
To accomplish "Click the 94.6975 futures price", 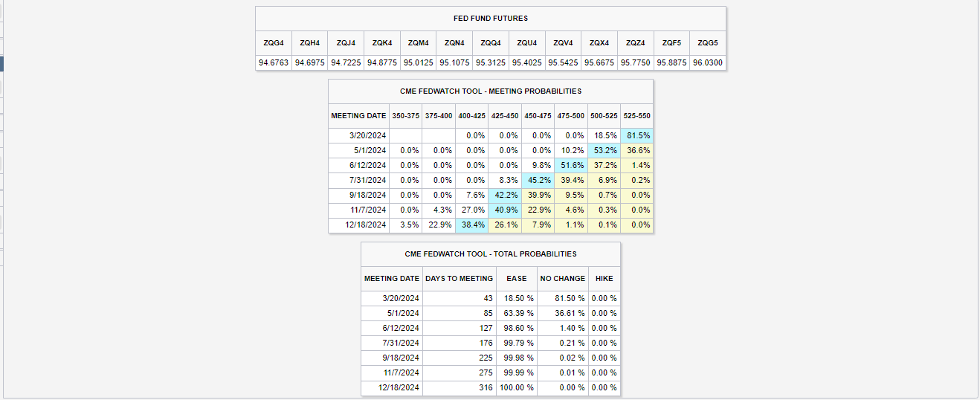I will [310, 62].
